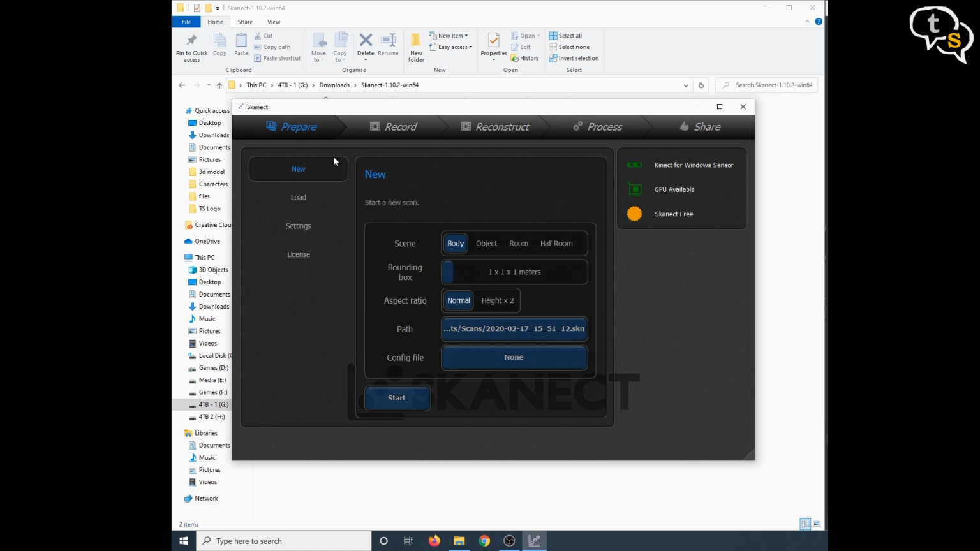Open Explorer help with question icon
Image resolution: width=980 pixels, height=551 pixels.
click(x=819, y=22)
